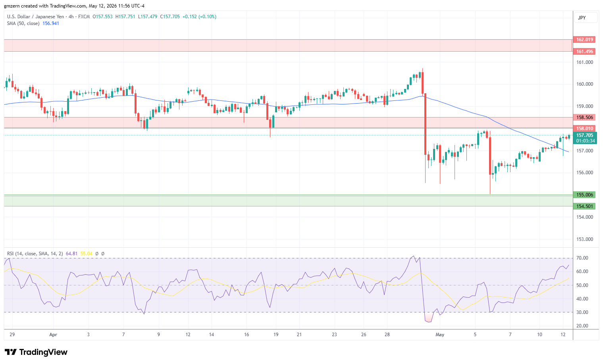The width and height of the screenshot is (603, 364).
Task: Click the Apr label on the time axis
Action: (x=53, y=335)
